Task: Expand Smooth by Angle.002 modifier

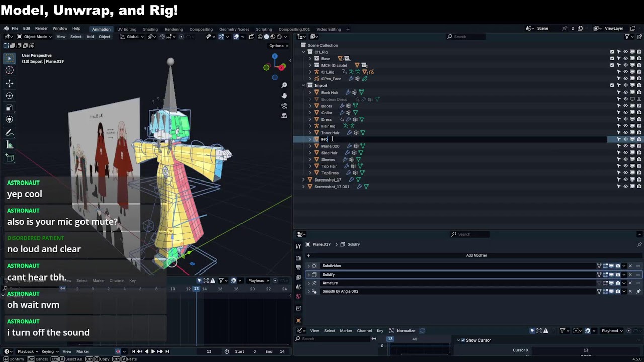Action: [x=308, y=291]
